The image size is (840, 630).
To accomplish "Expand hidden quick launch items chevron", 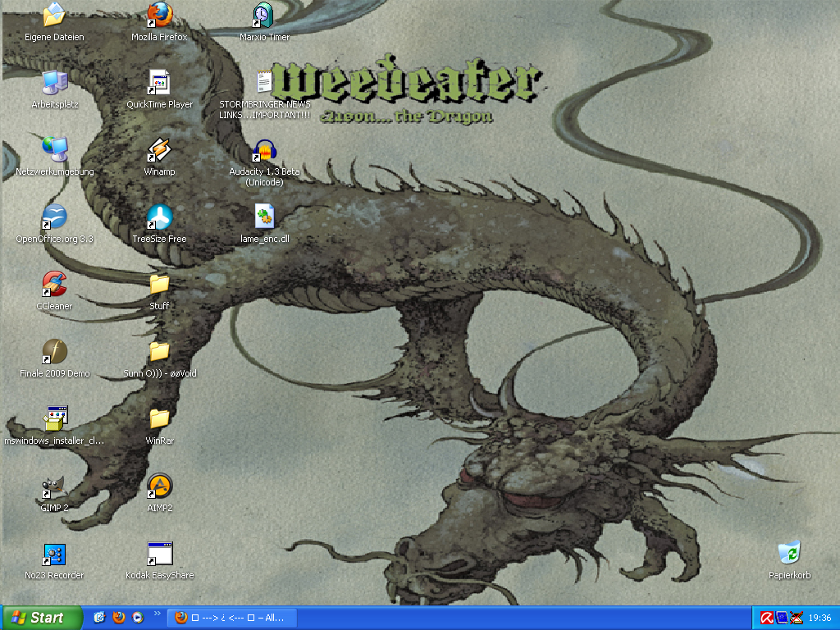I will (157, 614).
